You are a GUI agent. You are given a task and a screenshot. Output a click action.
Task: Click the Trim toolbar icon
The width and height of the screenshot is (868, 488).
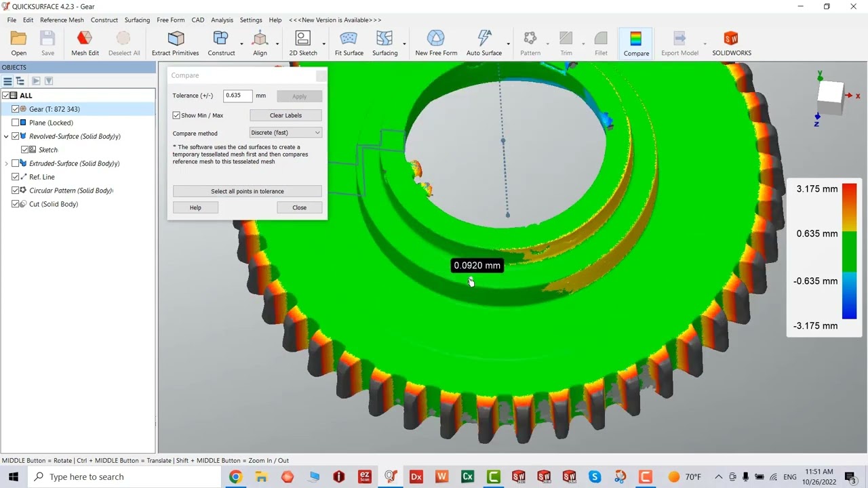(x=566, y=43)
